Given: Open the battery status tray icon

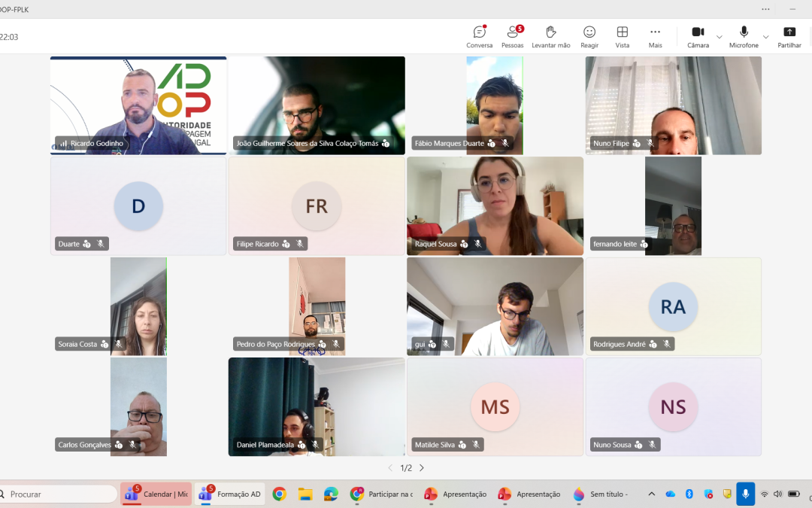Looking at the screenshot, I should coord(794,494).
